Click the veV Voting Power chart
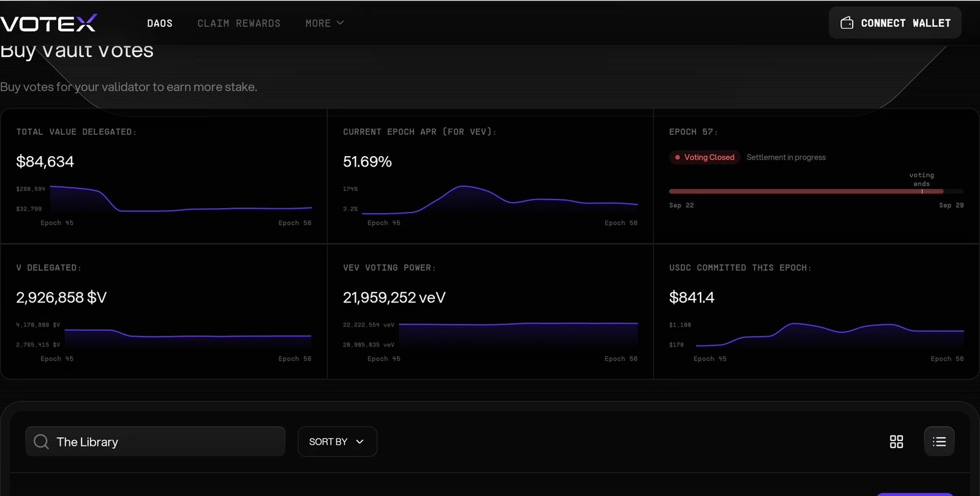This screenshot has width=980, height=496. pyautogui.click(x=518, y=334)
